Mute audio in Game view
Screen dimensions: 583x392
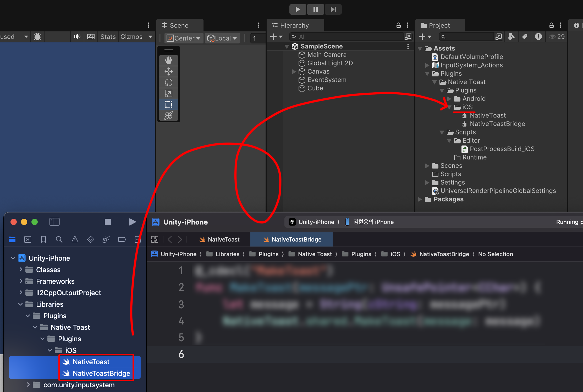[x=77, y=37]
